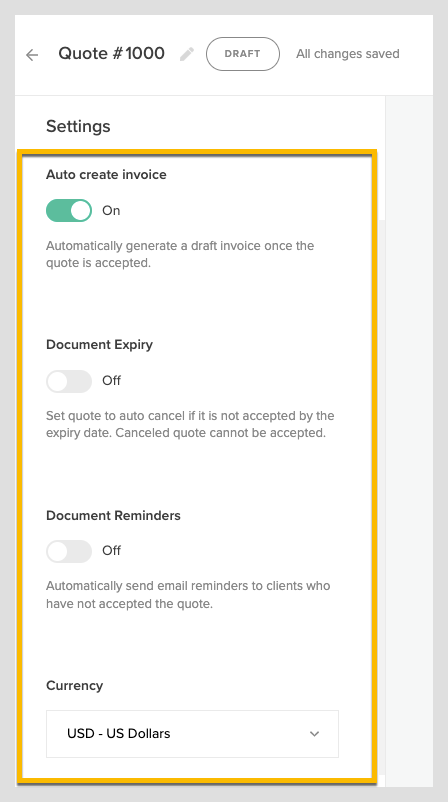Image resolution: width=448 pixels, height=802 pixels.
Task: Click the Off label beside Document Expiry toggle
Action: tap(111, 381)
